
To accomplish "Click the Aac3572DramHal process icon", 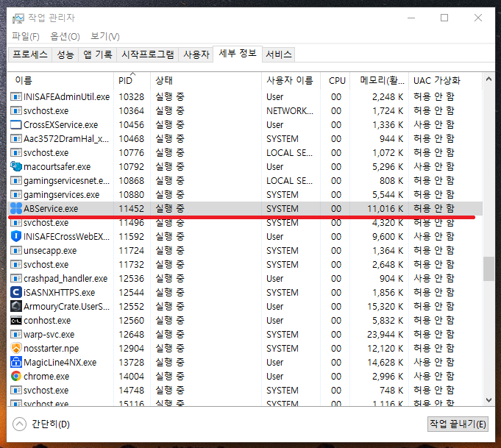I will 16,139.
